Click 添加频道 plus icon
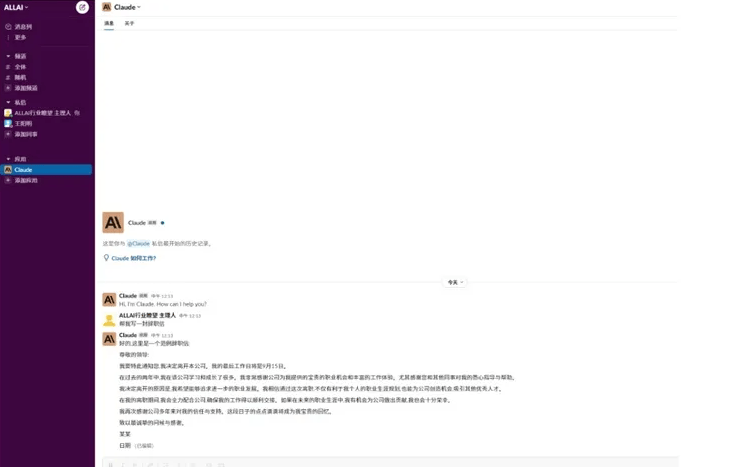 [x=8, y=88]
